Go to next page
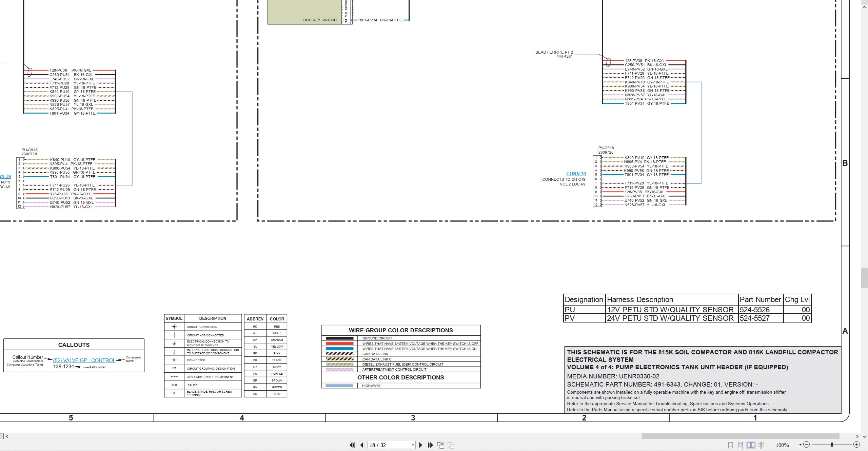Screen dimensions: 868x451 coord(421,445)
